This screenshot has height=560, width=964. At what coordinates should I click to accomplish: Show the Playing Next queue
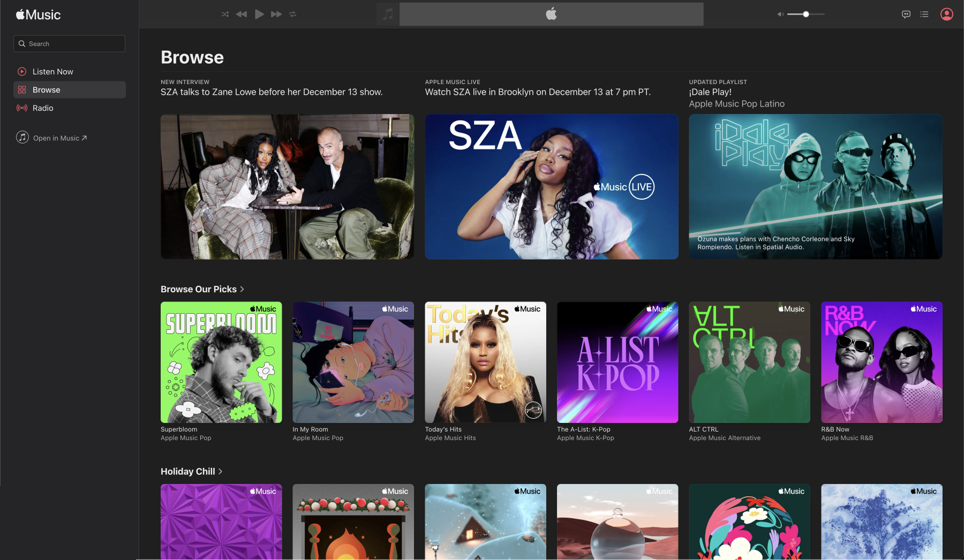(924, 14)
